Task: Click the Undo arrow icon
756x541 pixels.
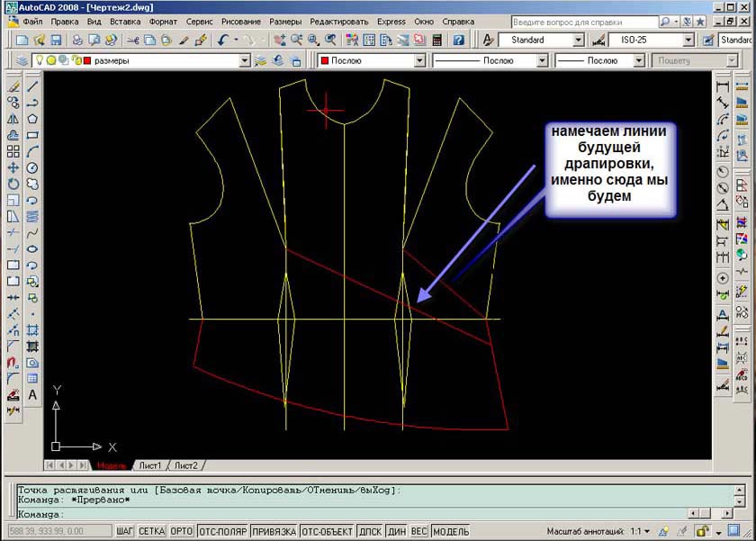Action: (222, 41)
